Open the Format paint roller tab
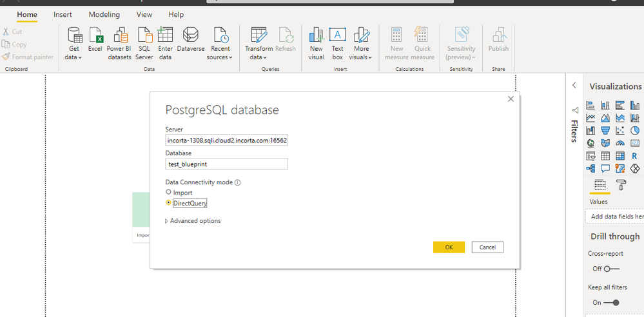Viewport: 644px width, 317px height. [x=621, y=186]
